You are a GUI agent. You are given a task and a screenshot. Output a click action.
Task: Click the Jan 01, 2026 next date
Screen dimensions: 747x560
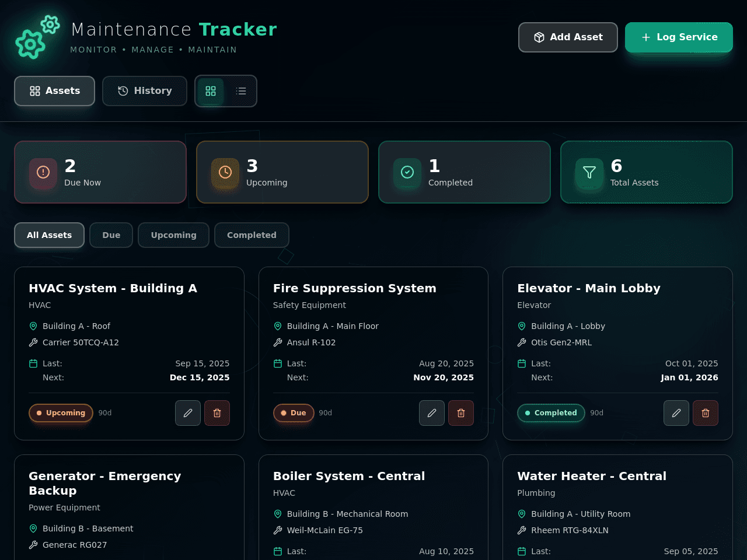point(689,377)
